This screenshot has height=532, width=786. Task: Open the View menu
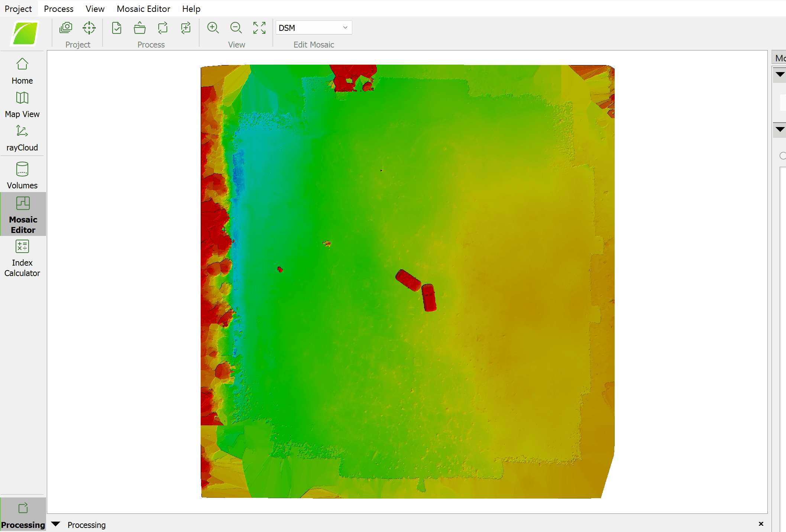pos(95,9)
